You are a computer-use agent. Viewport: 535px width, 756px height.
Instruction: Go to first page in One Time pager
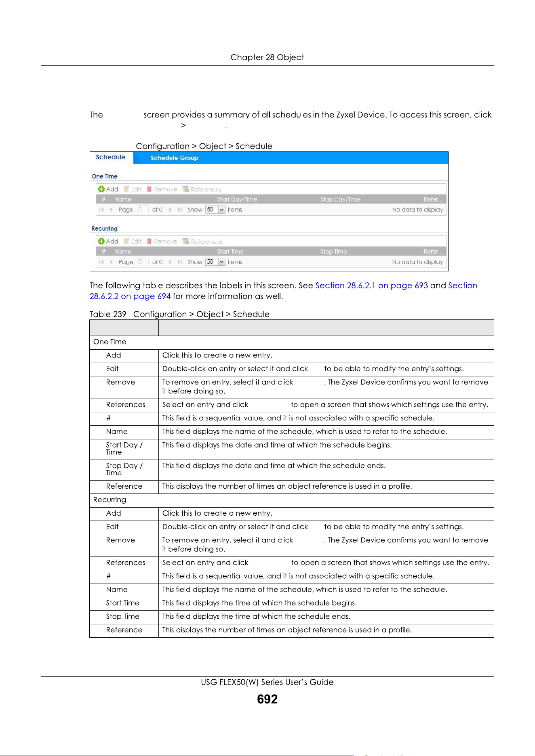[101, 210]
